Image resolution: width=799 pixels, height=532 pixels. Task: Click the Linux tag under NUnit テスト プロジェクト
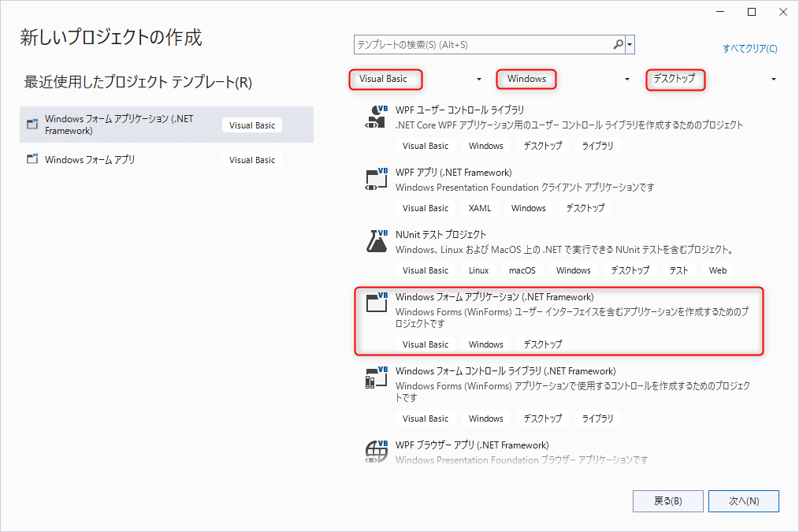point(478,270)
